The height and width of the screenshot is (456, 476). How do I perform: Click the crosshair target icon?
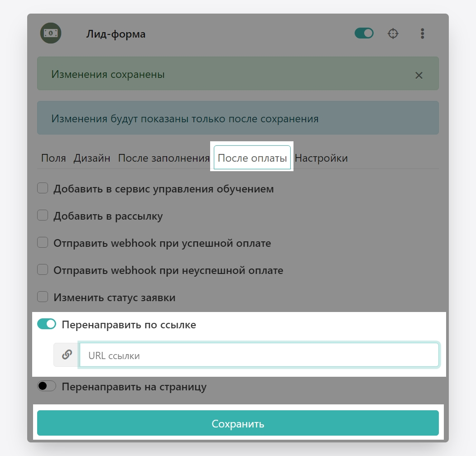click(393, 34)
